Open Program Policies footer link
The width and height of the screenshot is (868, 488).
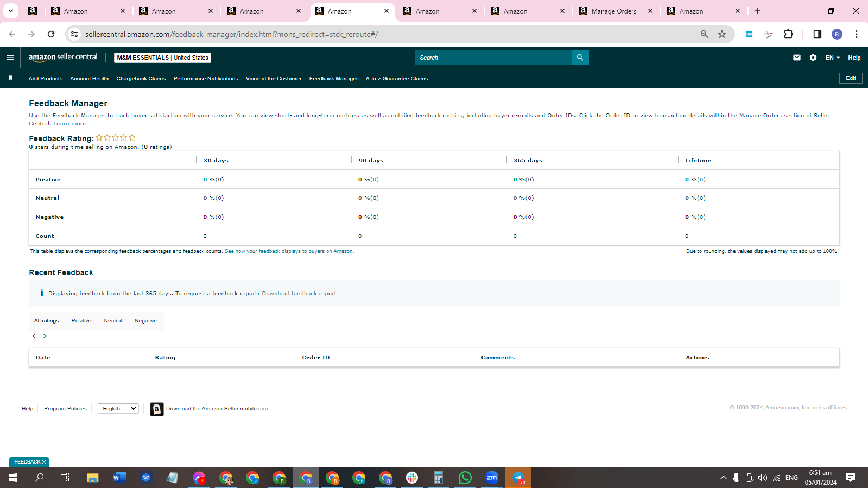65,409
